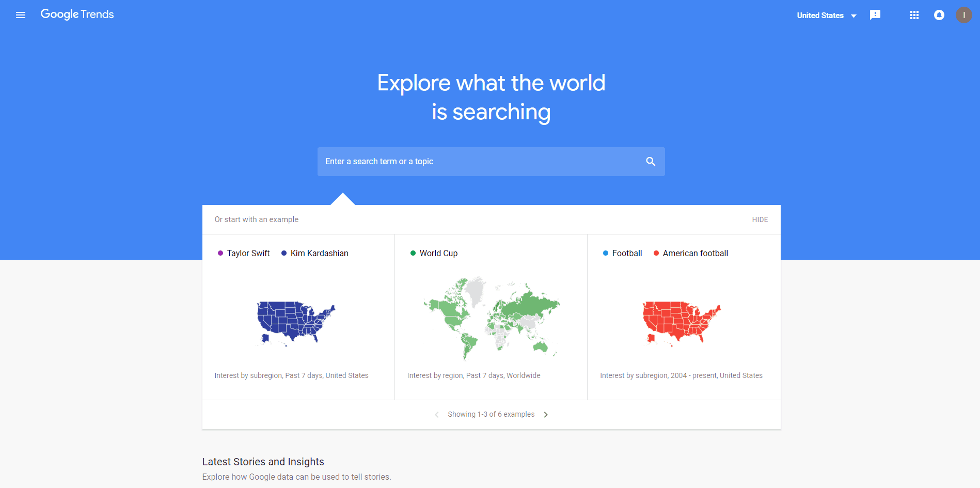The width and height of the screenshot is (980, 488).
Task: Hide the examples panel
Action: click(x=760, y=219)
